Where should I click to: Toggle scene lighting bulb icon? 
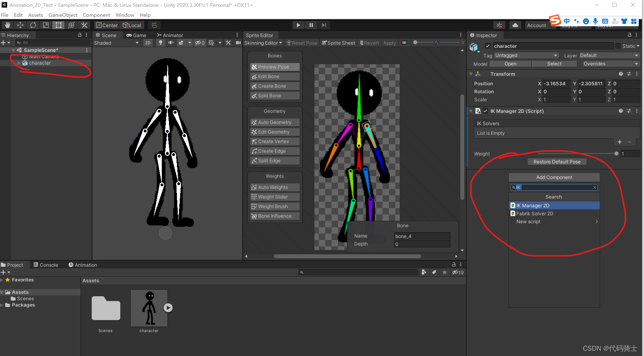click(x=161, y=43)
